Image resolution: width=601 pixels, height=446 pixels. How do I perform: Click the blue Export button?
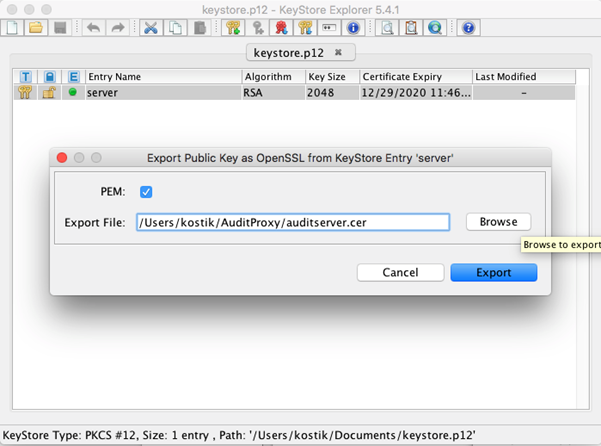(494, 272)
